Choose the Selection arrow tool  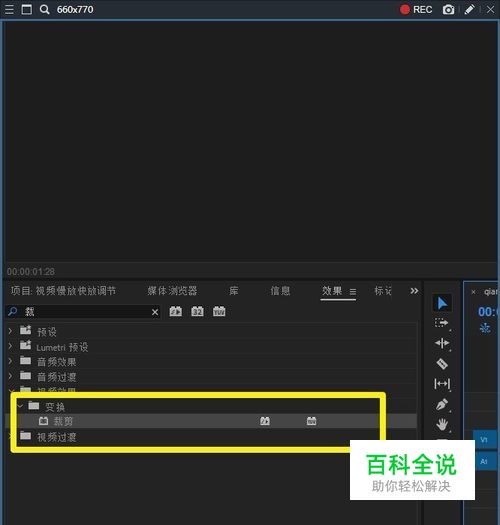tap(442, 303)
